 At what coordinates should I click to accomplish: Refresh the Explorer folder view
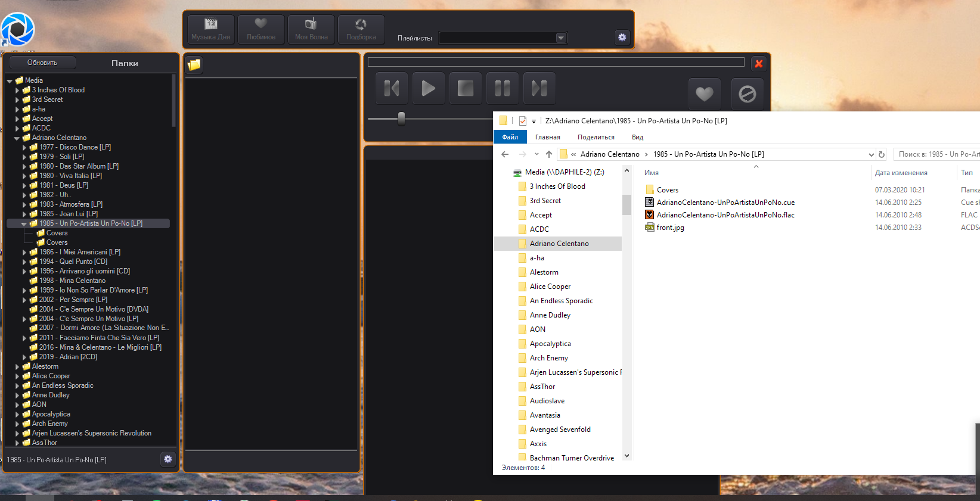882,154
